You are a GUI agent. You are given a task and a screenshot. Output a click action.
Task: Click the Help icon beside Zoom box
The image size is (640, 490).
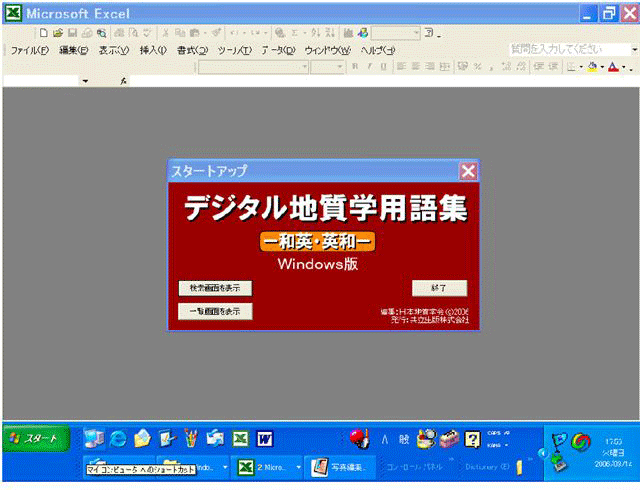click(x=429, y=33)
